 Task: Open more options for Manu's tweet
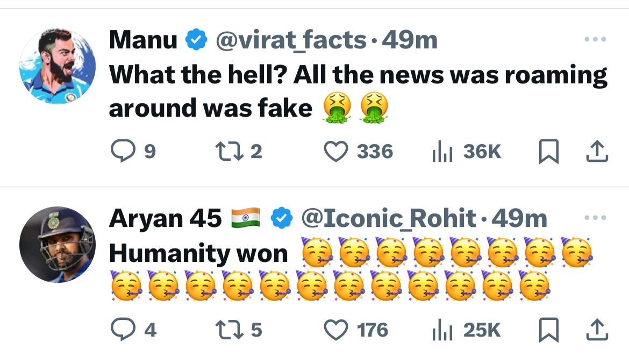coord(595,40)
